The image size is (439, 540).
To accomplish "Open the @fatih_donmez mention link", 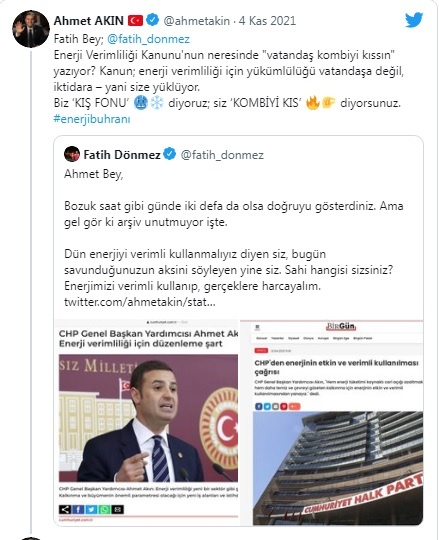I will [148, 39].
